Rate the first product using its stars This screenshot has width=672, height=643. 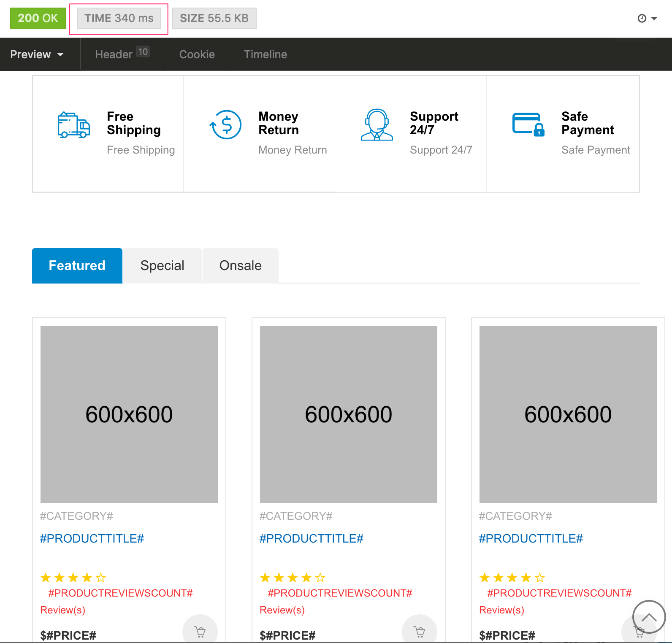point(73,578)
